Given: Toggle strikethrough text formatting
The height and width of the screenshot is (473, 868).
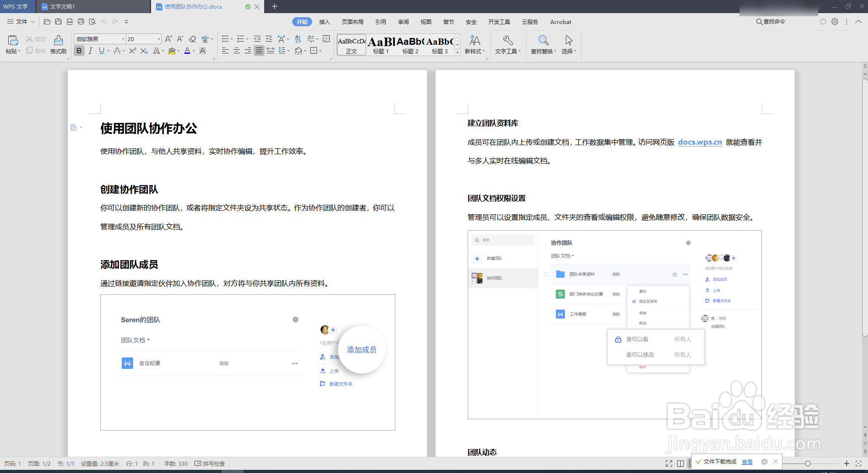Looking at the screenshot, I should [117, 51].
